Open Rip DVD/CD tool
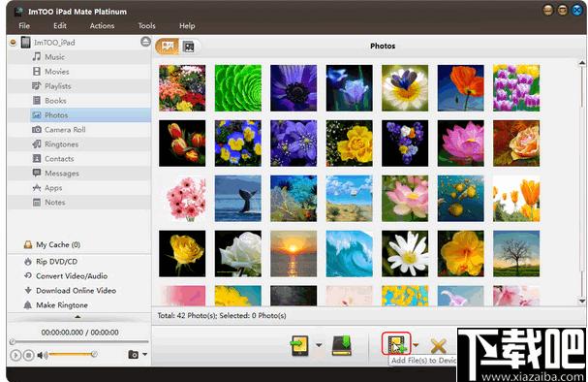The width and height of the screenshot is (588, 382). [x=56, y=262]
